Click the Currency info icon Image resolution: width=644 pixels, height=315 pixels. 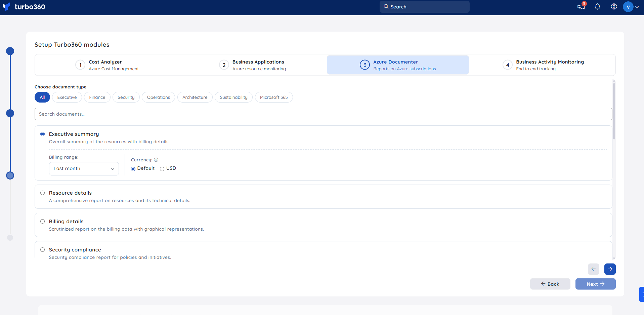(x=156, y=160)
